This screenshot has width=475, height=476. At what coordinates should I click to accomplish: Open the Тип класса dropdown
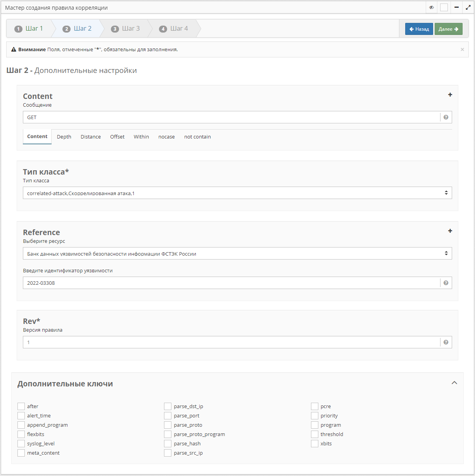pyautogui.click(x=237, y=193)
